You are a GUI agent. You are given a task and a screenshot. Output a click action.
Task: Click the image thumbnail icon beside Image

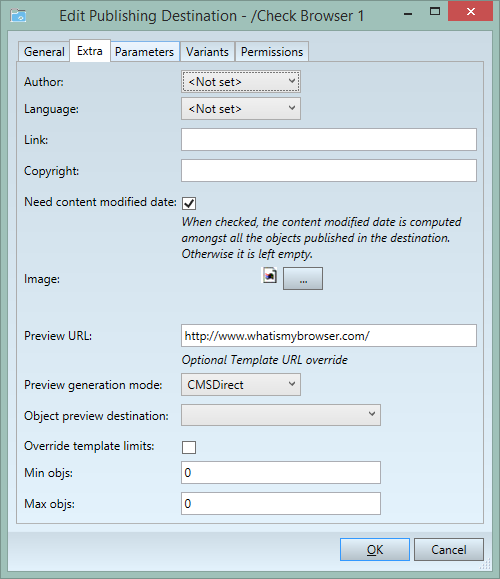pyautogui.click(x=270, y=275)
